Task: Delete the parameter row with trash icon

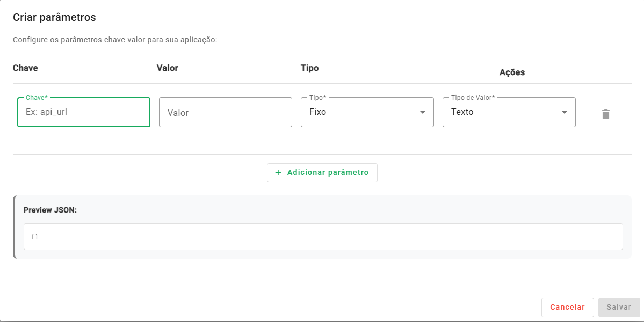Action: click(605, 114)
